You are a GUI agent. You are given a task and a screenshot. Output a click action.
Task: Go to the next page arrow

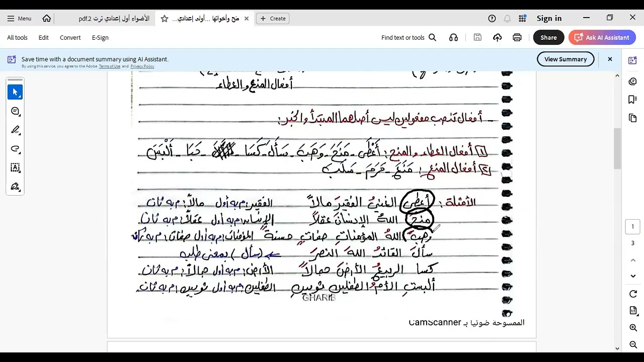coord(633,276)
